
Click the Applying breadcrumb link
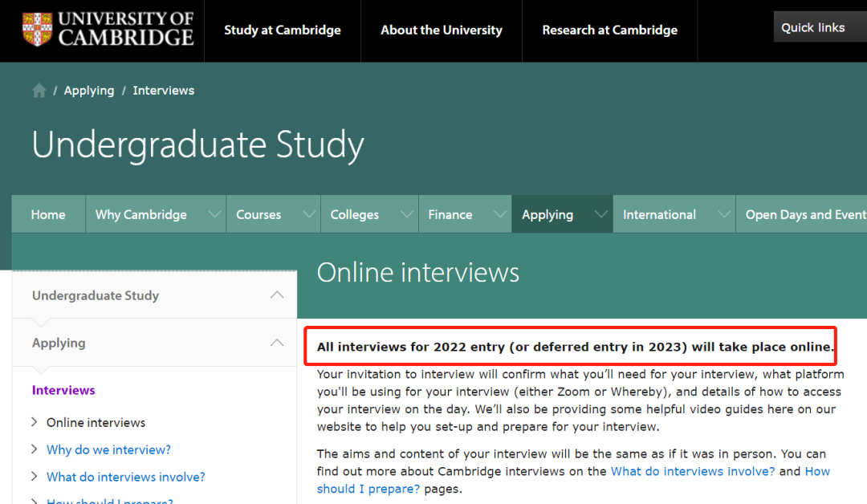(89, 91)
